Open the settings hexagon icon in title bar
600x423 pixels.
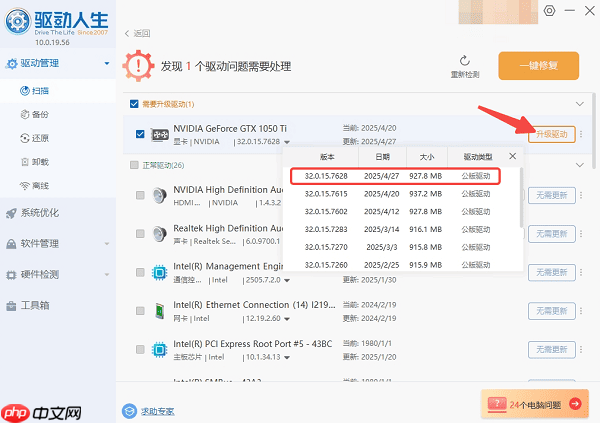click(549, 10)
